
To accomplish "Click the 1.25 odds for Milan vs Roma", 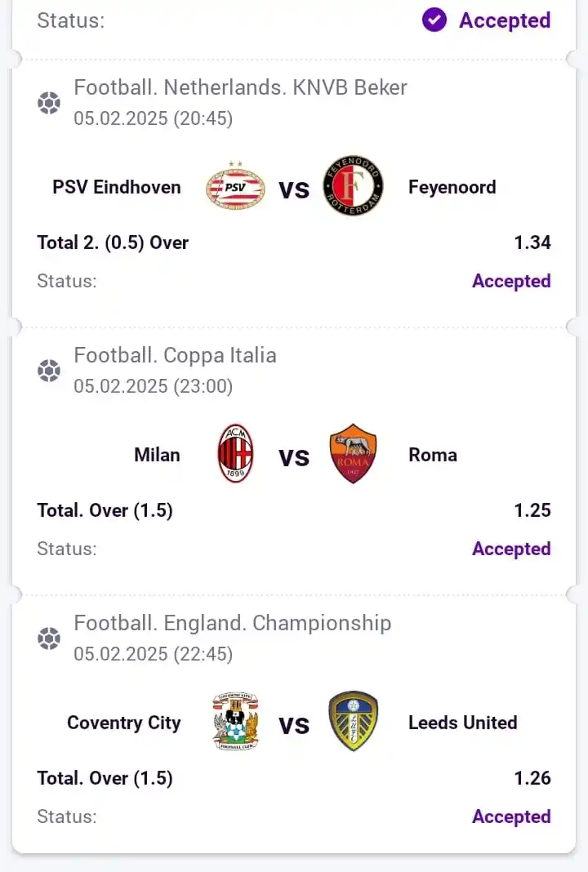I will click(532, 510).
